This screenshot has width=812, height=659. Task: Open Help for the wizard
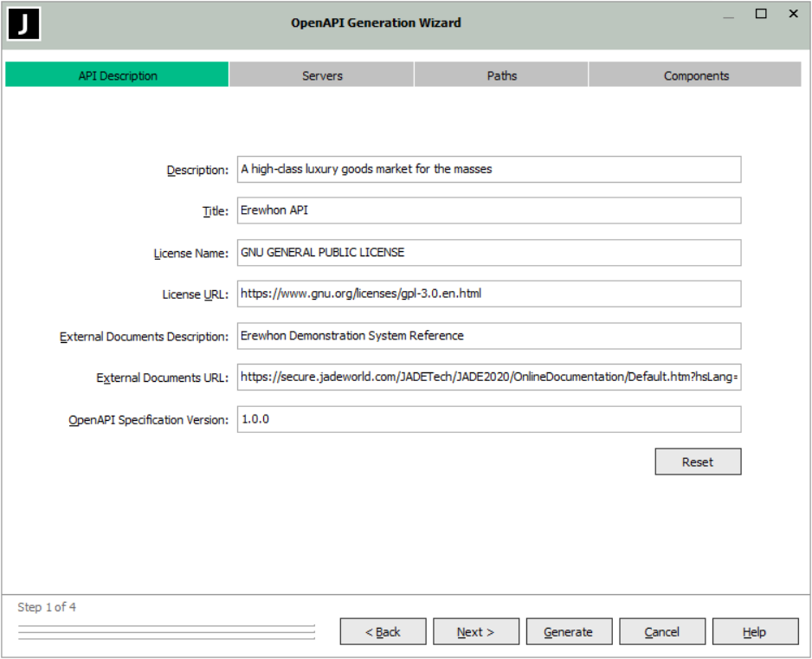coord(755,632)
